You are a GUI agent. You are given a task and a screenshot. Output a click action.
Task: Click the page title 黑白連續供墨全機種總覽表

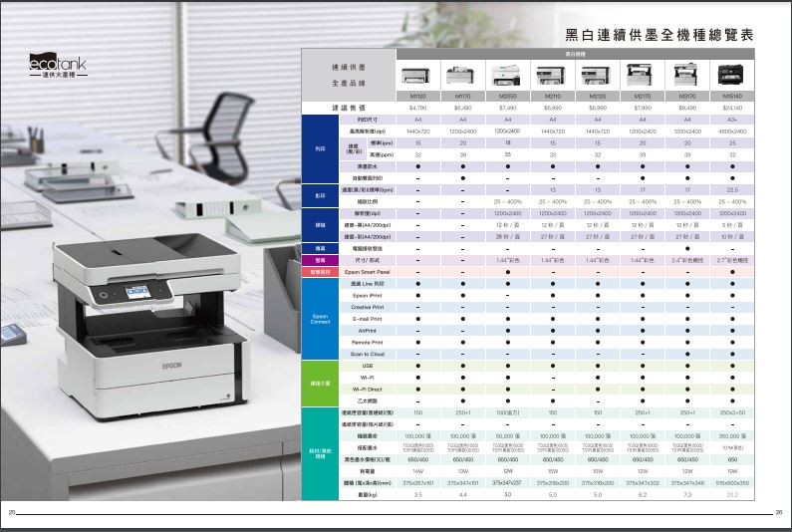pyautogui.click(x=658, y=34)
